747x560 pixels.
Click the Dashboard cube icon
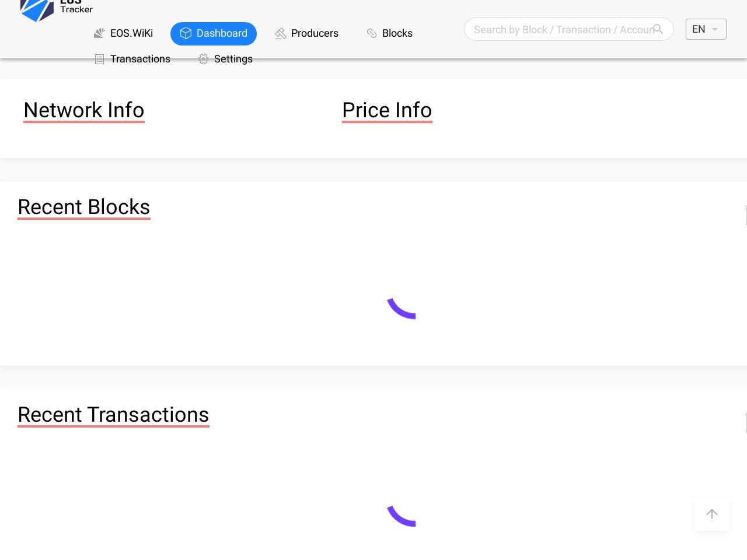click(186, 33)
